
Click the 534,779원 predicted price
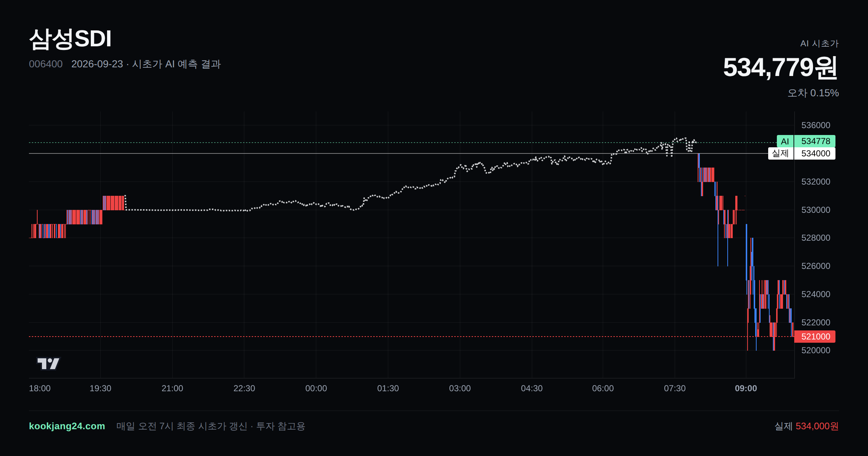coord(780,68)
